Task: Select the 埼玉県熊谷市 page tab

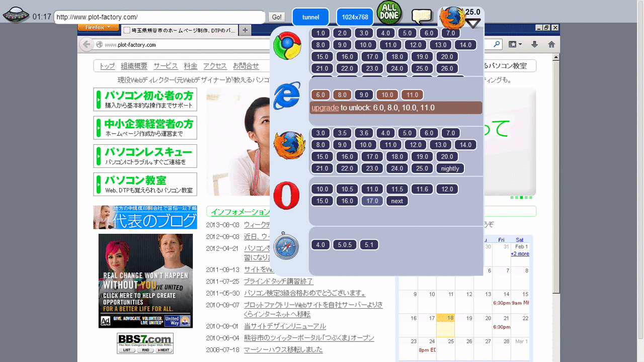Action: click(x=179, y=31)
